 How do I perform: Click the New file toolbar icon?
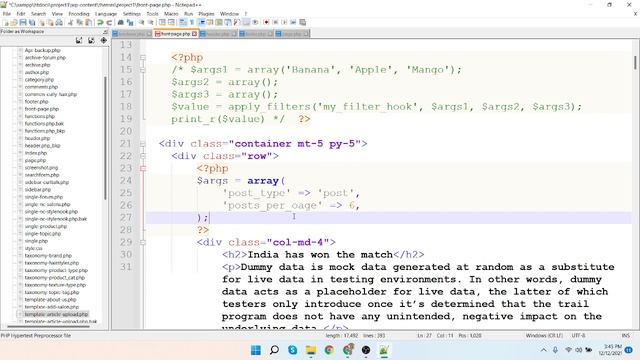click(7, 22)
